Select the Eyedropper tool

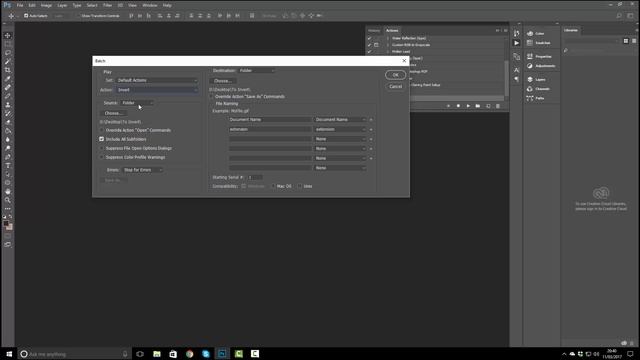click(x=8, y=79)
